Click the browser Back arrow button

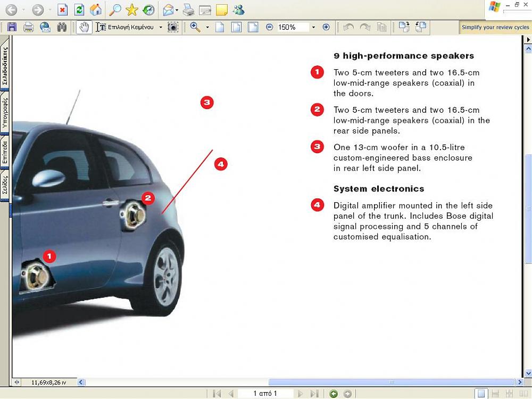pos(11,10)
